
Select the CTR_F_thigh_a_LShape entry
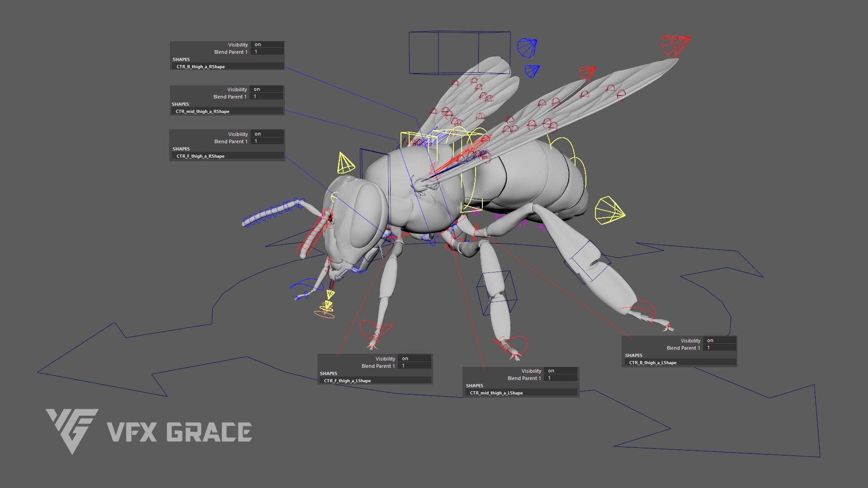(375, 380)
